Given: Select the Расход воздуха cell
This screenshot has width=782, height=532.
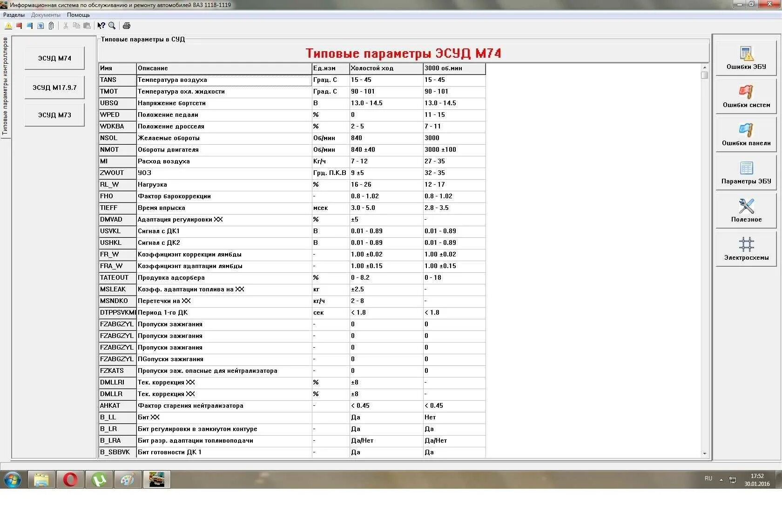Looking at the screenshot, I should tap(224, 162).
